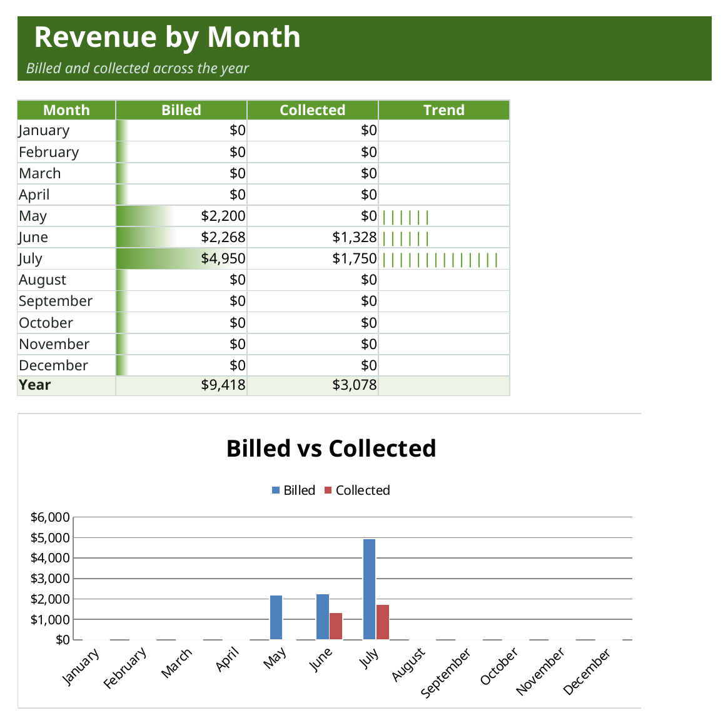Select the Year total row label
Viewport: 728px width, 725px height.
click(35, 385)
